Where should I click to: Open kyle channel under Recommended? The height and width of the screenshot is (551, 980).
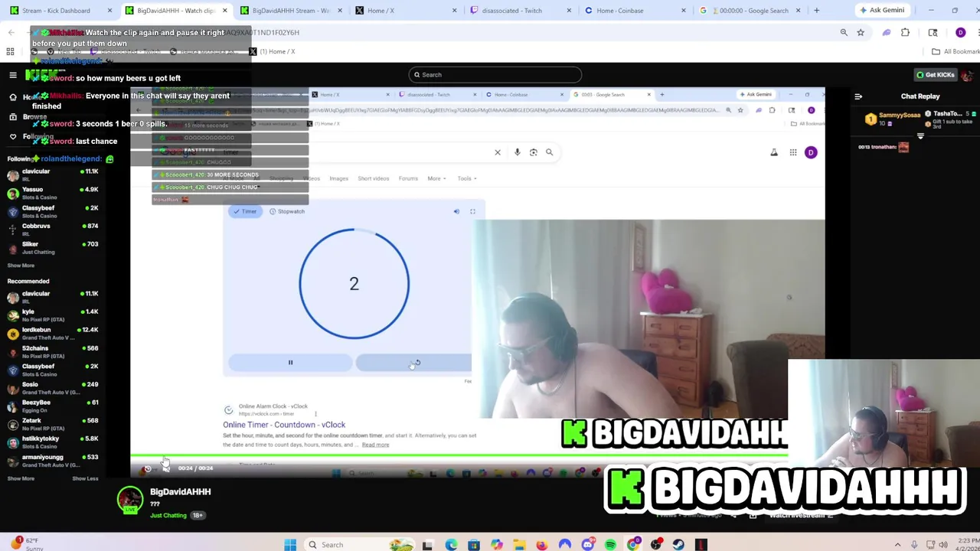53,315
